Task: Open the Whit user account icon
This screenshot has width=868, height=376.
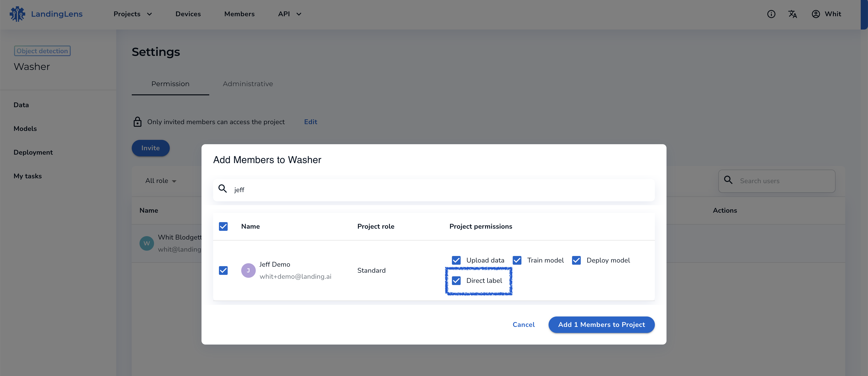Action: [x=815, y=14]
